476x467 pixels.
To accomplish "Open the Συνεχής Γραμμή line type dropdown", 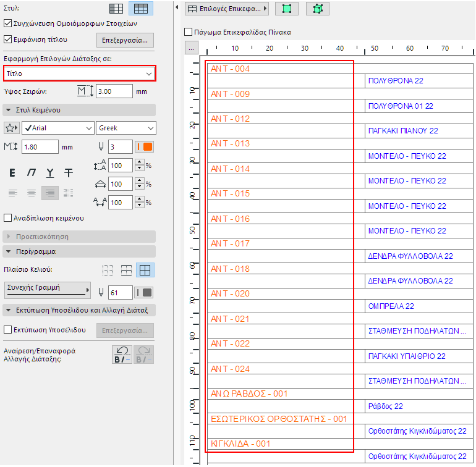I will tap(48, 290).
